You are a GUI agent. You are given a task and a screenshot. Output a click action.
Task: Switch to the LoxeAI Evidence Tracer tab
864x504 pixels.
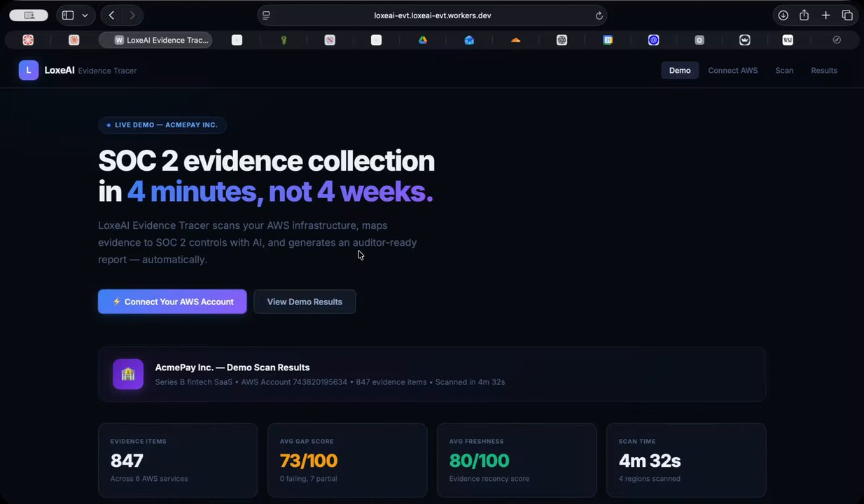(x=155, y=40)
